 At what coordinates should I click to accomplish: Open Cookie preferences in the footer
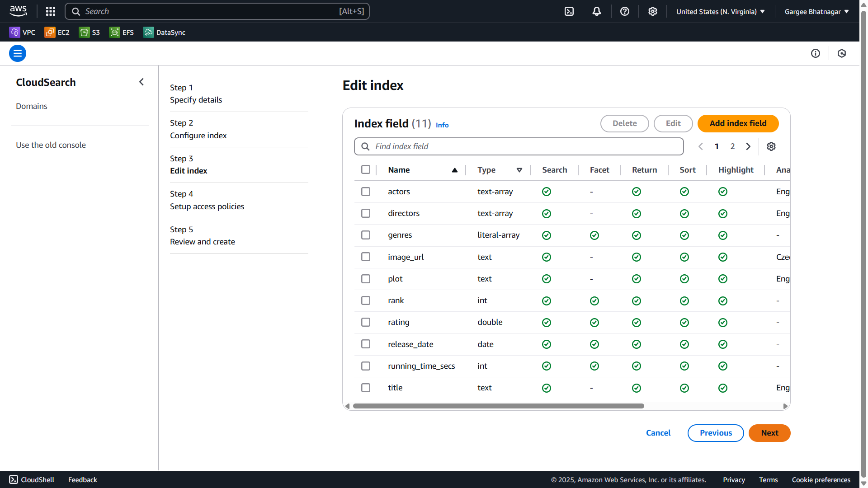(821, 479)
